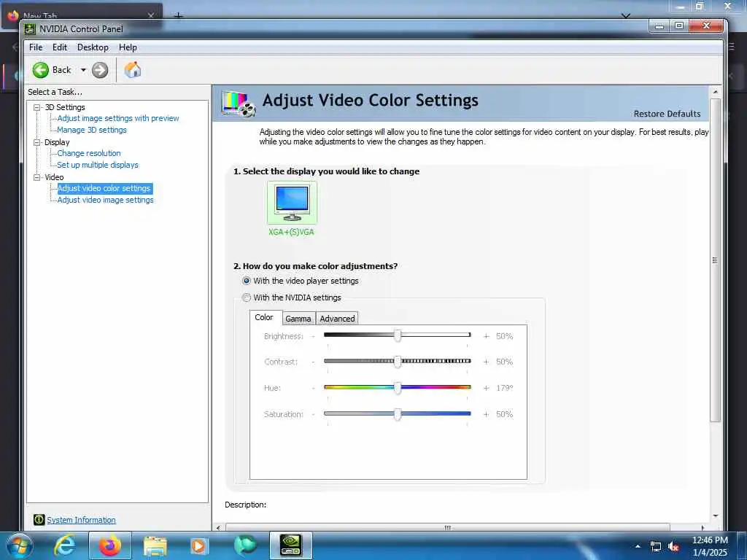
Task: Open Windows Media Player from taskbar
Action: tap(198, 546)
